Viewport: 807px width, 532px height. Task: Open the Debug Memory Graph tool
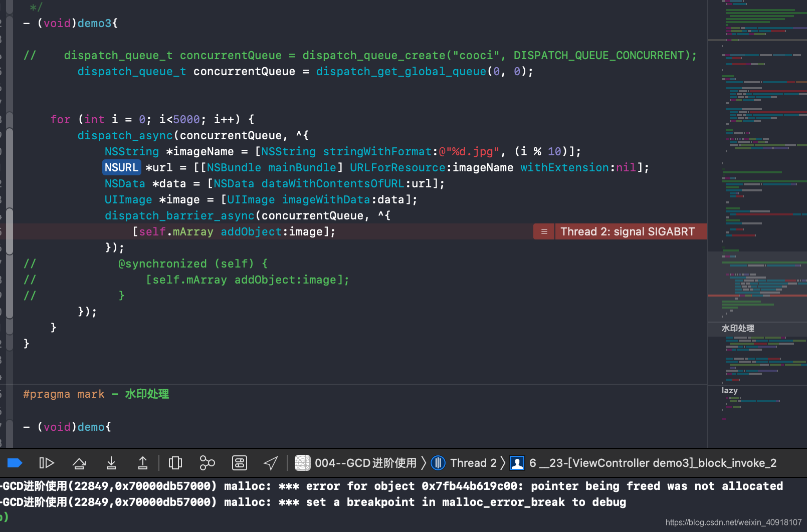click(x=207, y=463)
